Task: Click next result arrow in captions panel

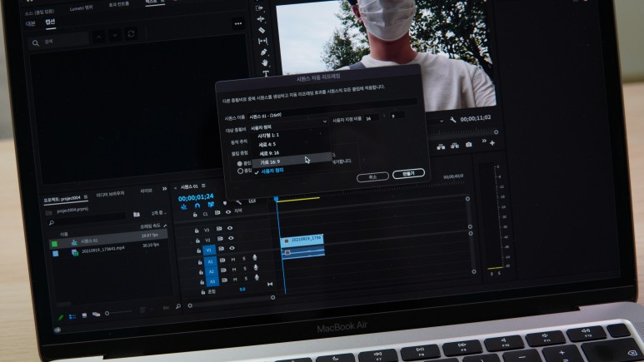Action: [115, 35]
